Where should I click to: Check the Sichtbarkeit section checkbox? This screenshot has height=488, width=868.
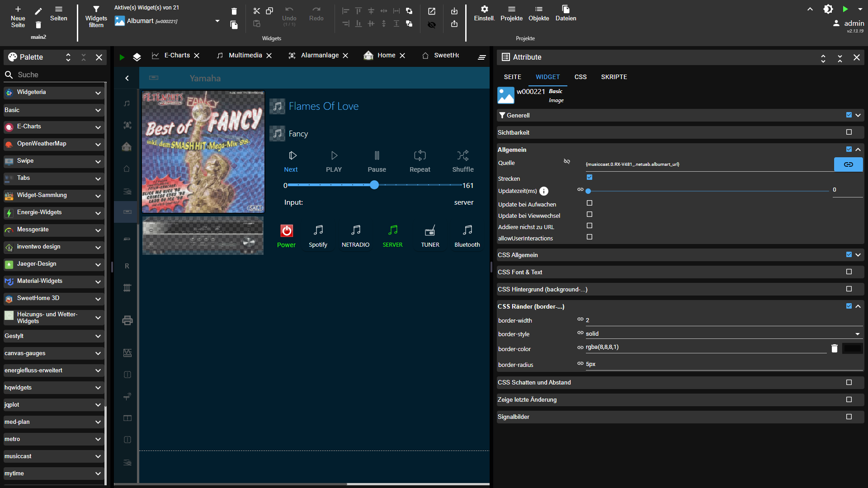coord(849,132)
